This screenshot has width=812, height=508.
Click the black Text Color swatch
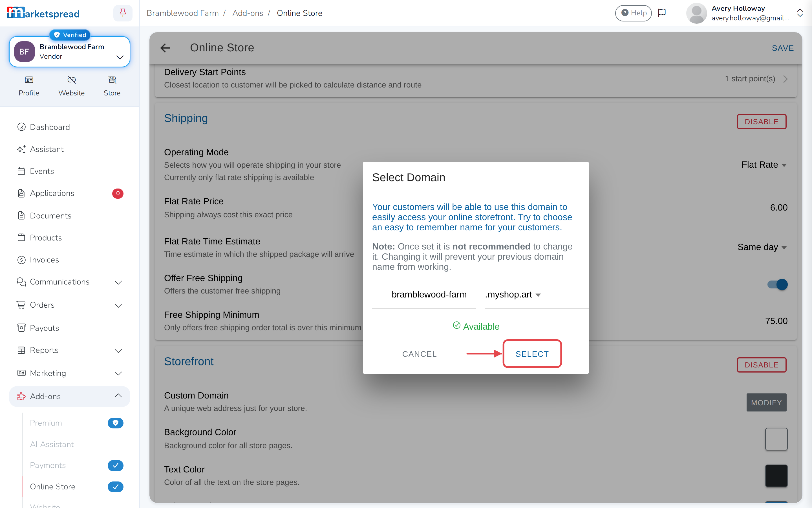776,476
